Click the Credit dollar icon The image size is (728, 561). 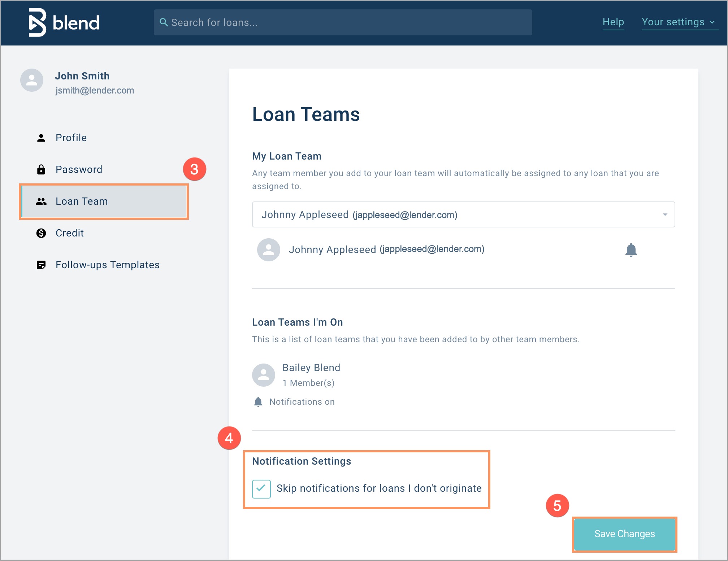coord(41,233)
